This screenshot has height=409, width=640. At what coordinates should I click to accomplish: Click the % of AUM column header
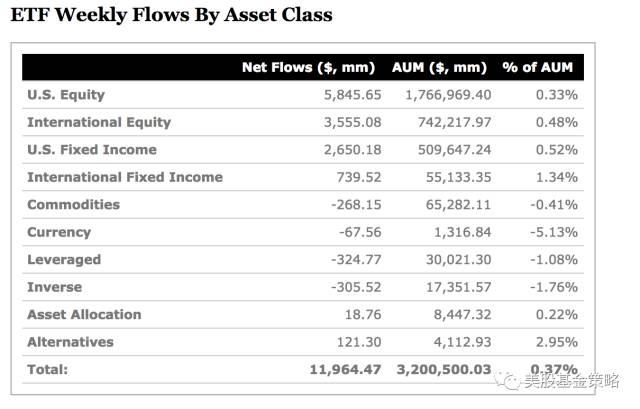point(538,67)
